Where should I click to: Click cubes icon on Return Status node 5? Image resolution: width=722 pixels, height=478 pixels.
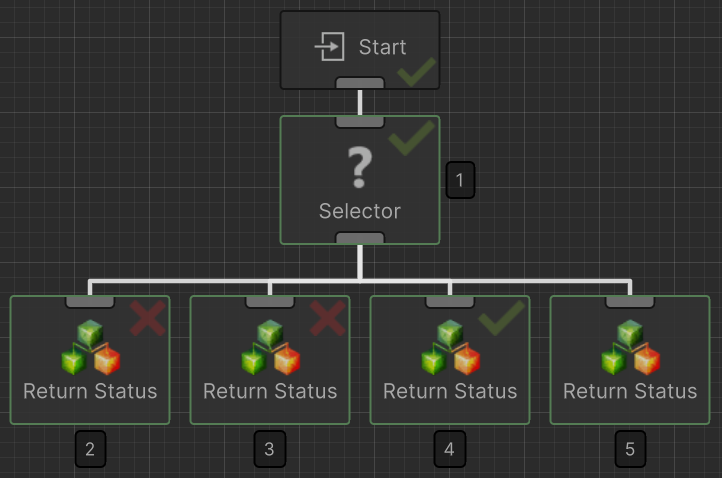pos(630,348)
